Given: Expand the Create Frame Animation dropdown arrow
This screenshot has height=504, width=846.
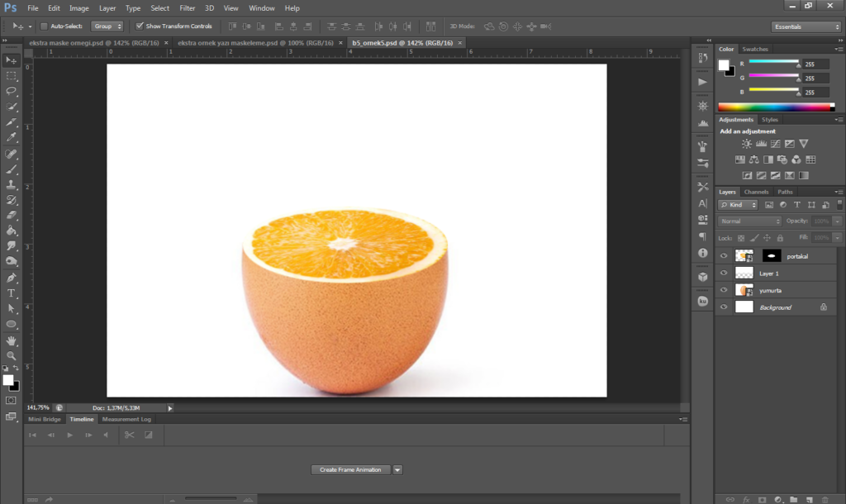Looking at the screenshot, I should [397, 469].
